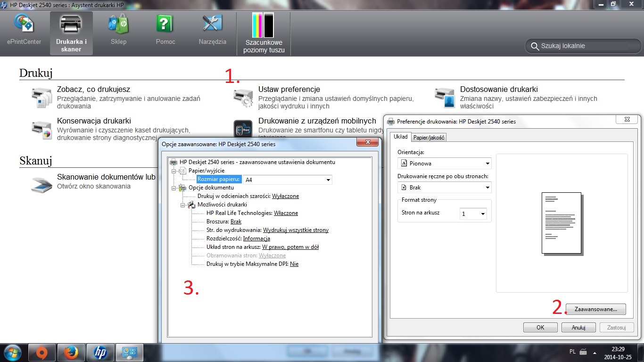The width and height of the screenshot is (644, 362).
Task: Collapse the Opcje dokumentu tree node
Action: (x=173, y=188)
